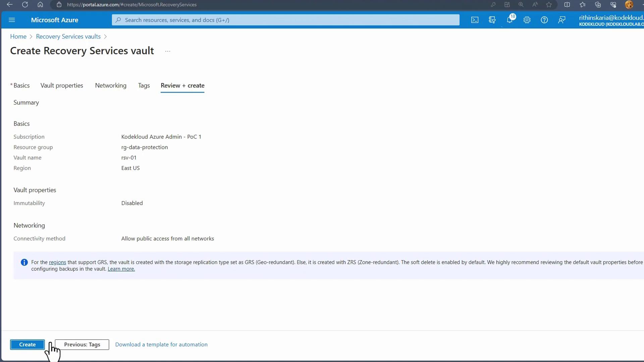Focus the Azure search resources field
The image size is (644, 362).
(x=285, y=20)
